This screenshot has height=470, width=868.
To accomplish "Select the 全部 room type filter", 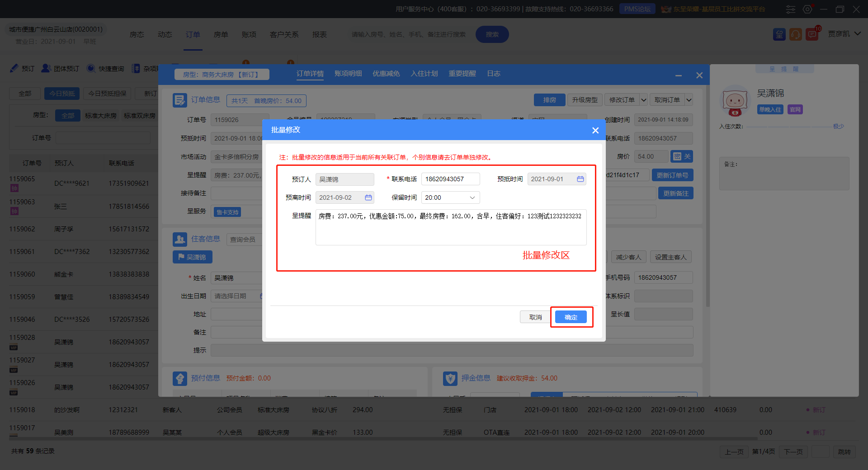I will coord(68,116).
